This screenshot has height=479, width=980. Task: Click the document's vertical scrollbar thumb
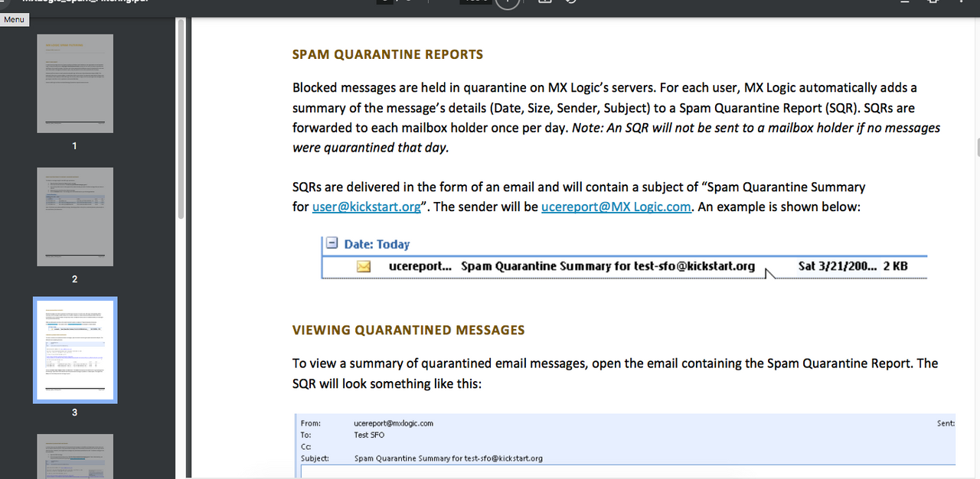tap(978, 147)
